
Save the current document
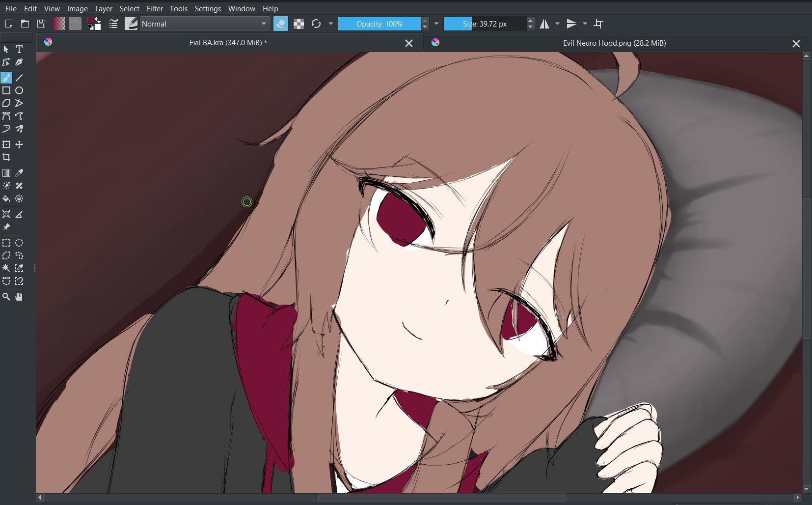tap(41, 24)
